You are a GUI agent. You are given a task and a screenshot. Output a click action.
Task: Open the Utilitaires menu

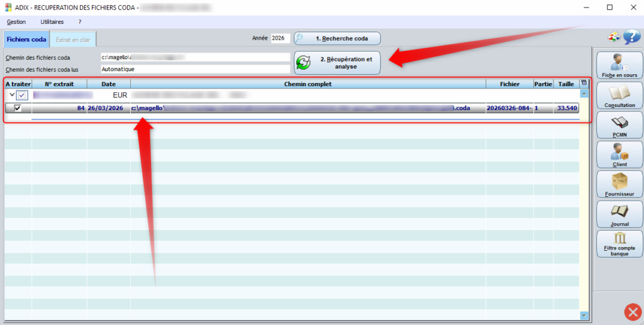pos(52,21)
